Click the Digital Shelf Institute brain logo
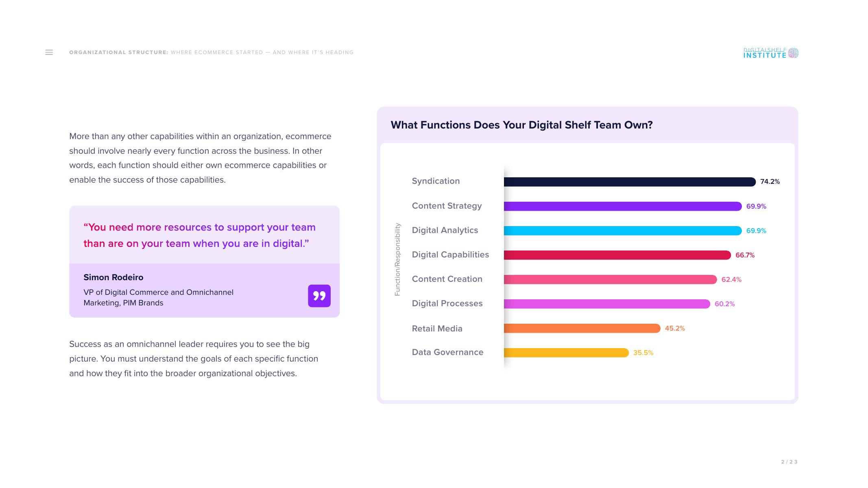This screenshot has height=488, width=868. [x=793, y=53]
